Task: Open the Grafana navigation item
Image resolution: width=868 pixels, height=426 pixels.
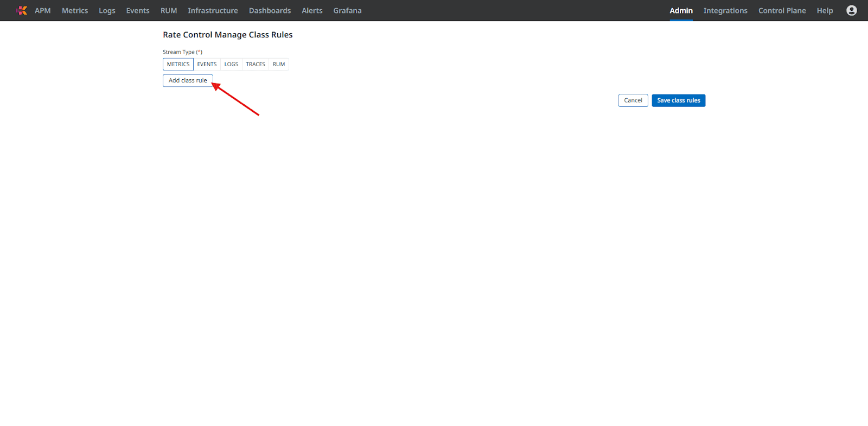Action: click(x=347, y=10)
